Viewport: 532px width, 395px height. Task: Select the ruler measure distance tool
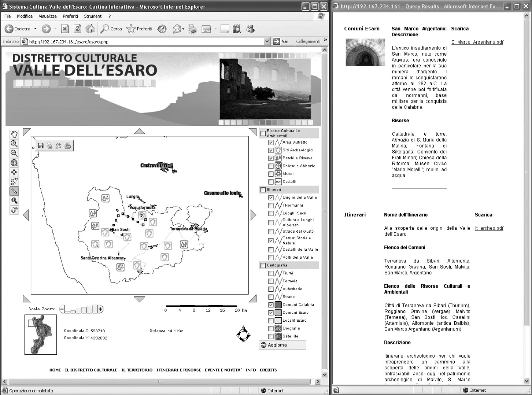(14, 191)
